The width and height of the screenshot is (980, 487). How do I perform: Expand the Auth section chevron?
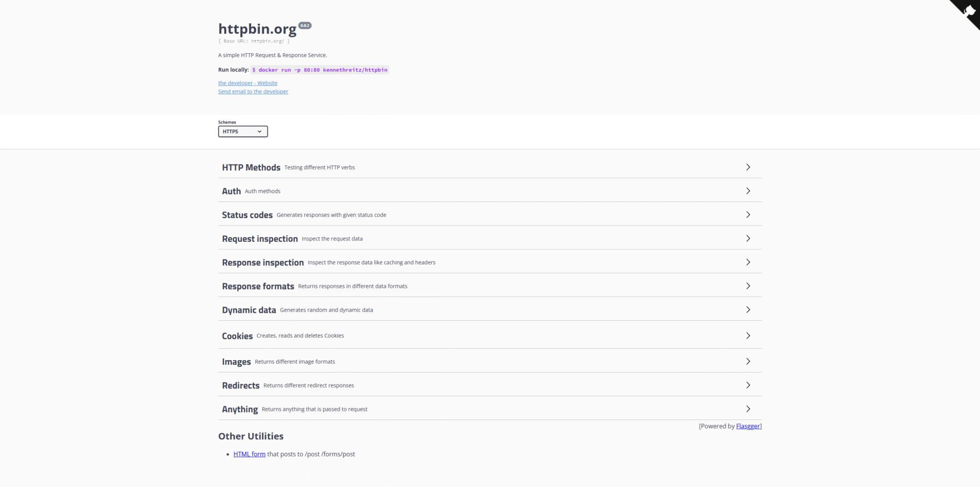tap(748, 191)
